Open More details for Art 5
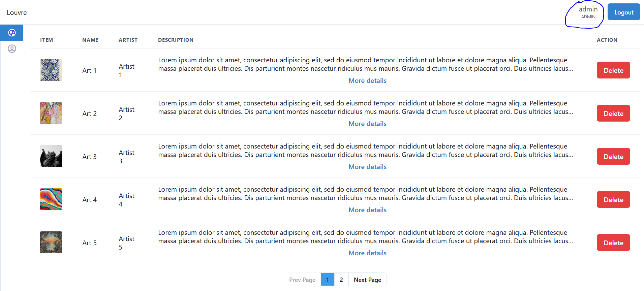The height and width of the screenshot is (291, 644). click(367, 253)
